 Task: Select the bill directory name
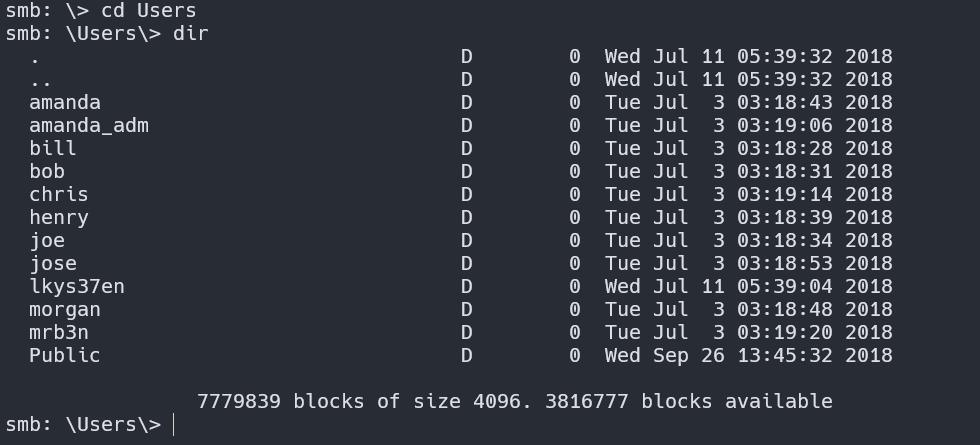53,148
